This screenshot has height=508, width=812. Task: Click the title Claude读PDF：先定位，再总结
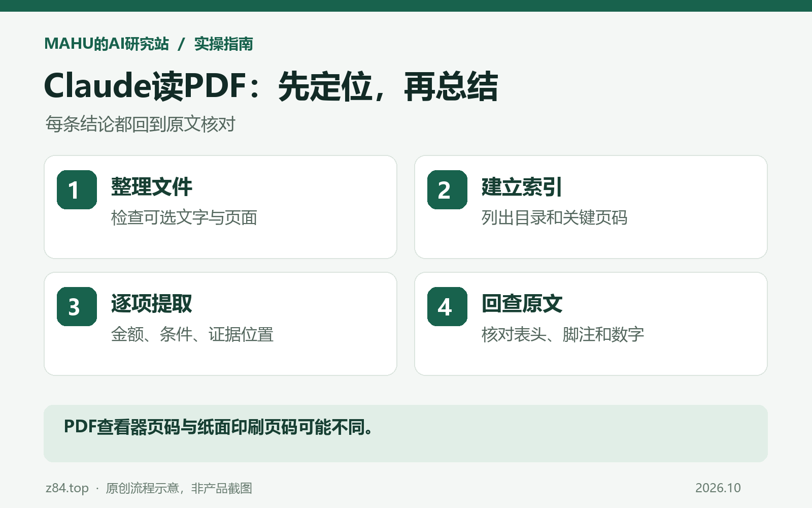click(271, 86)
